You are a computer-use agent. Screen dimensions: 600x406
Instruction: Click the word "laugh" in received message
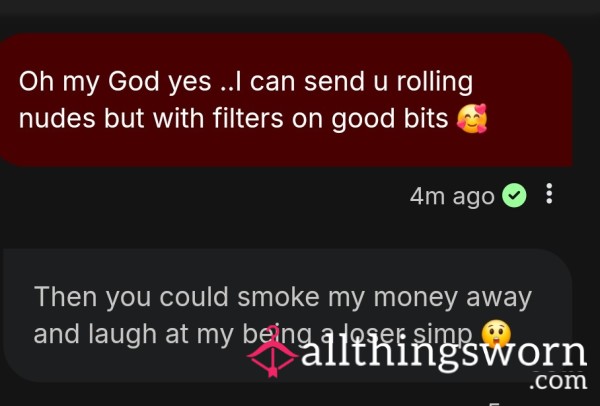[122, 334]
